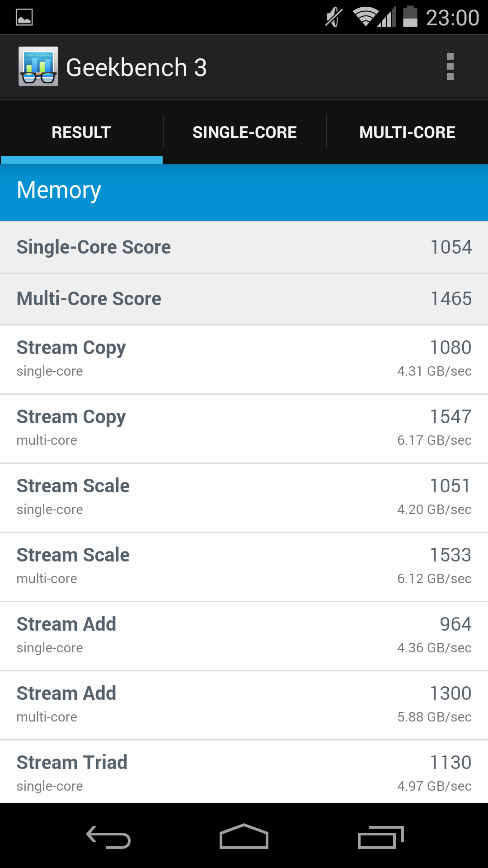Open the recent apps navigation button
The height and width of the screenshot is (868, 488).
coord(380,837)
